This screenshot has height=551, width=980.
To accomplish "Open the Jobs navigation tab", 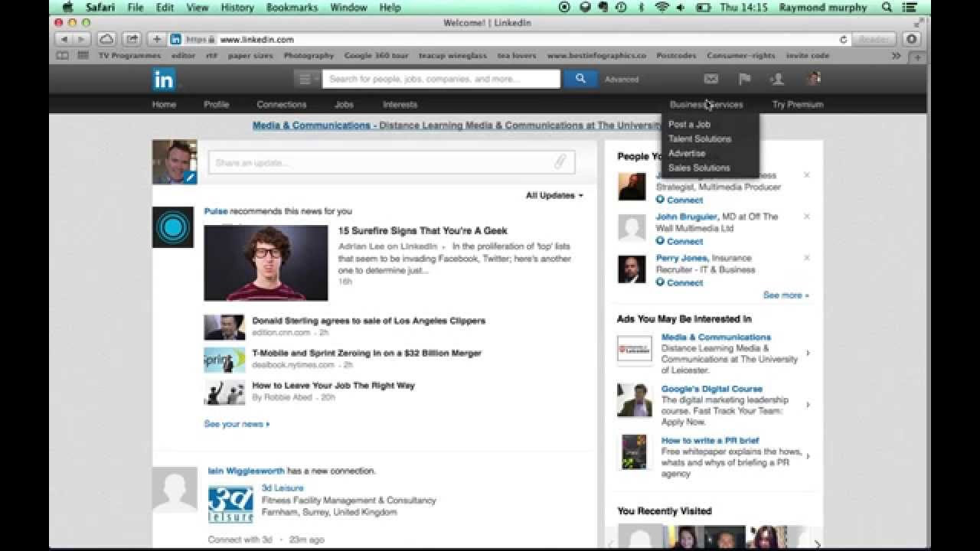I will tap(344, 104).
